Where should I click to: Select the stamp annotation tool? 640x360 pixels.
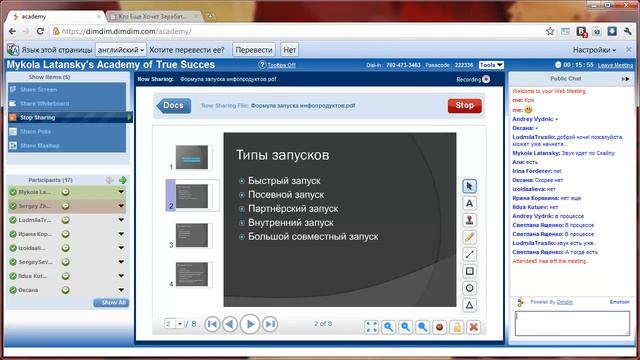pyautogui.click(x=469, y=220)
